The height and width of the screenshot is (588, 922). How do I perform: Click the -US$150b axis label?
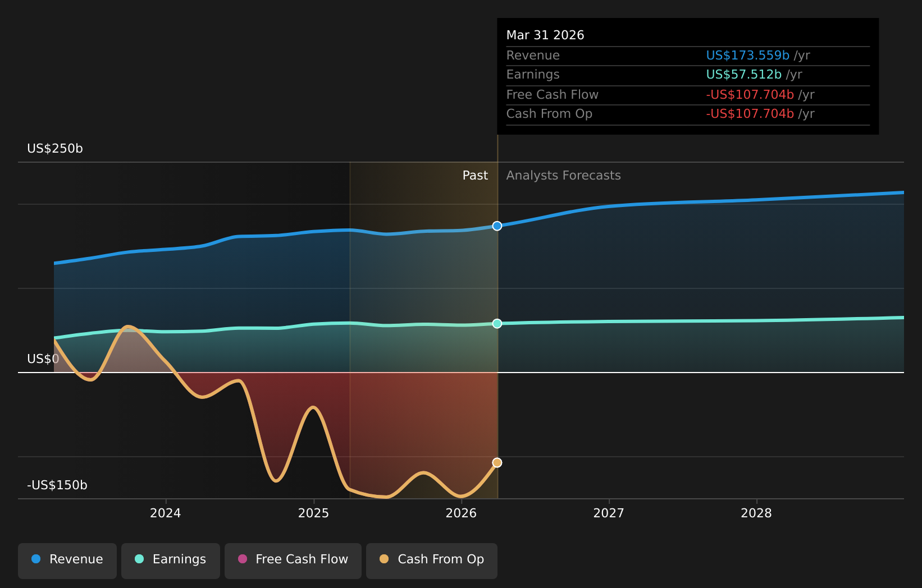click(57, 485)
